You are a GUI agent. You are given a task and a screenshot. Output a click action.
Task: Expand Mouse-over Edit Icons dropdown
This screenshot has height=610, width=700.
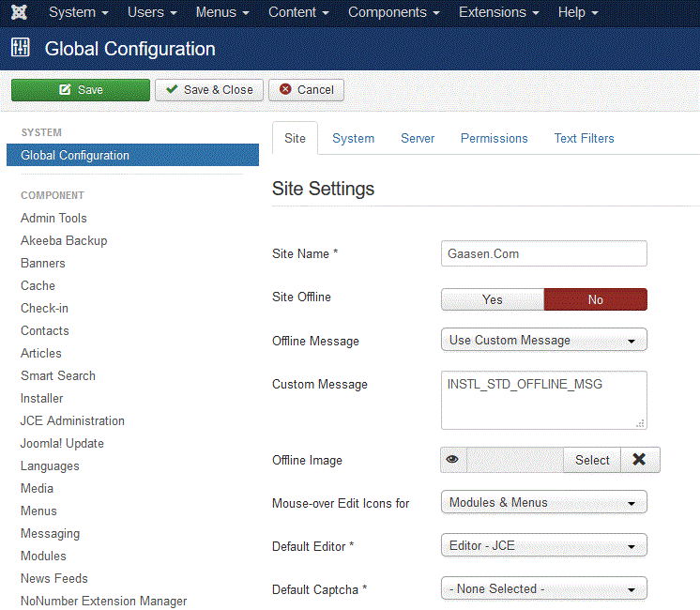tap(543, 502)
